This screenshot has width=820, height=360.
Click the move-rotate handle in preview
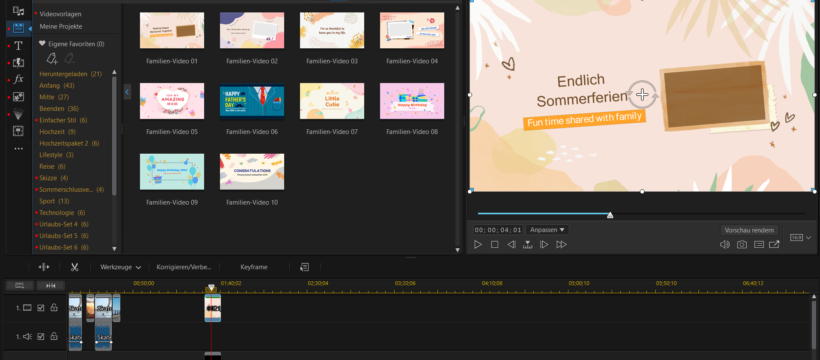[x=642, y=95]
